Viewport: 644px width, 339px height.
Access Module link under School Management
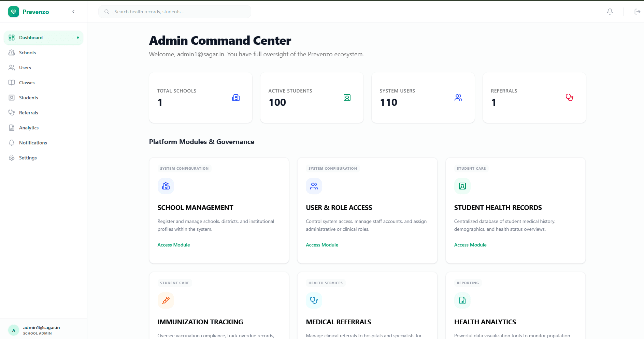pyautogui.click(x=174, y=245)
